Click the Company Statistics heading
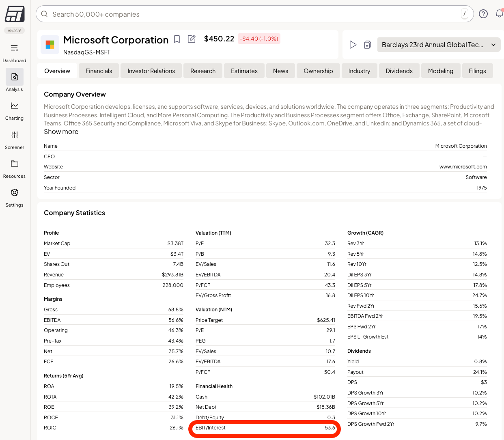Viewport: 504px width, 440px height. click(75, 213)
